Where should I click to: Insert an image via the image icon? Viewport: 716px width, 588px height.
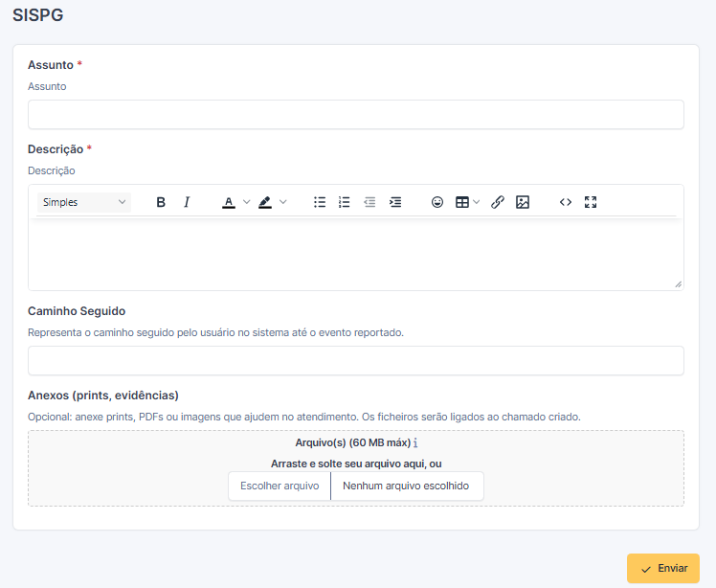(523, 202)
